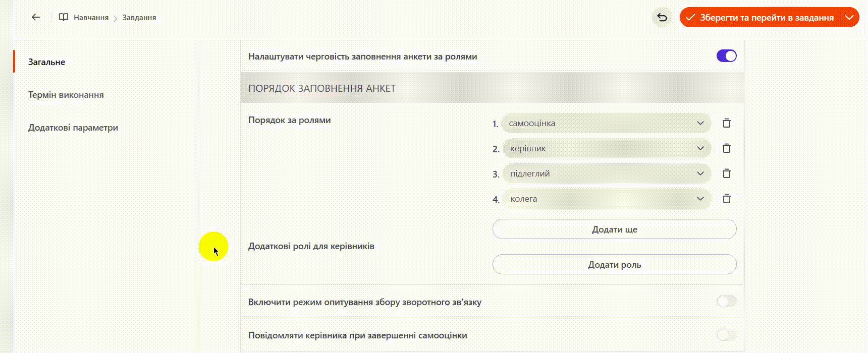Toggle notify manager on self-assessment completion
The height and width of the screenshot is (353, 868).
pos(726,335)
